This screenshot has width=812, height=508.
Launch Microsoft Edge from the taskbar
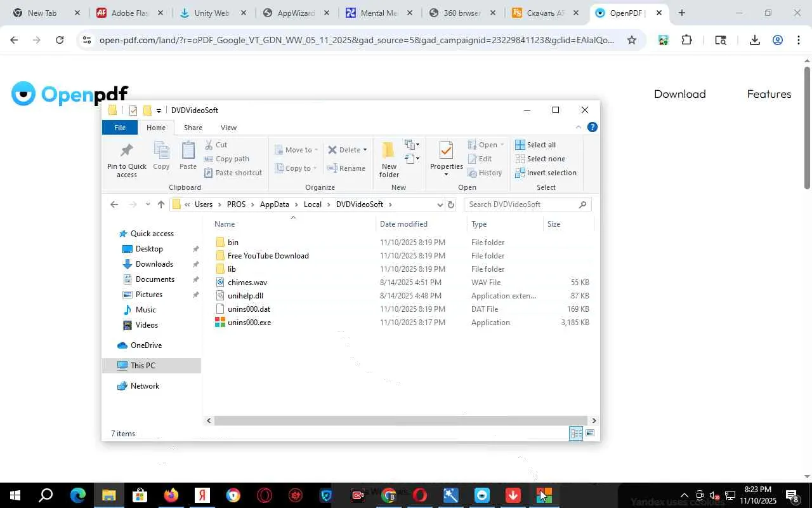78,495
